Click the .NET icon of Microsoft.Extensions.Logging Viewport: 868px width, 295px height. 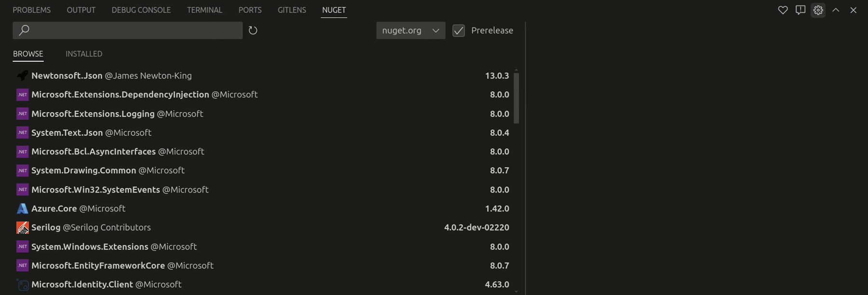pyautogui.click(x=22, y=114)
